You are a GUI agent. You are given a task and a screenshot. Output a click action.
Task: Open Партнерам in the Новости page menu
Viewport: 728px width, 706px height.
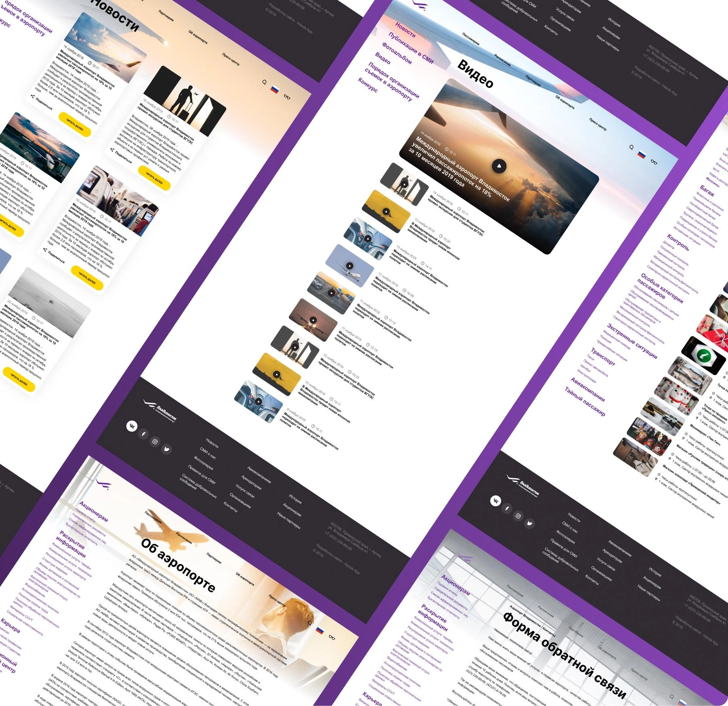coord(166,16)
